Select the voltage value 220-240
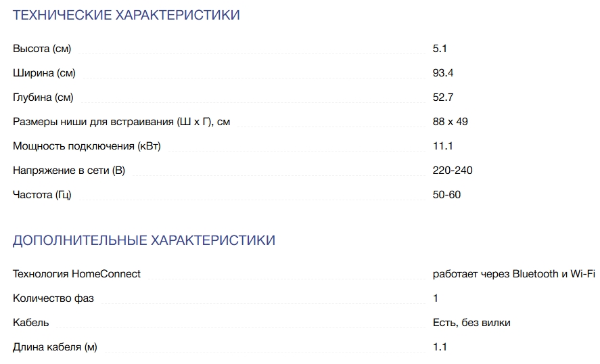The width and height of the screenshot is (600, 364). pos(453,170)
